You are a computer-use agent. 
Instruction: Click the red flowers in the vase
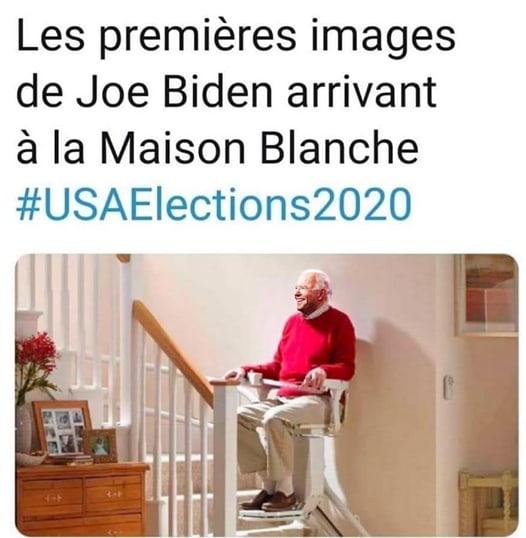[x=35, y=355]
